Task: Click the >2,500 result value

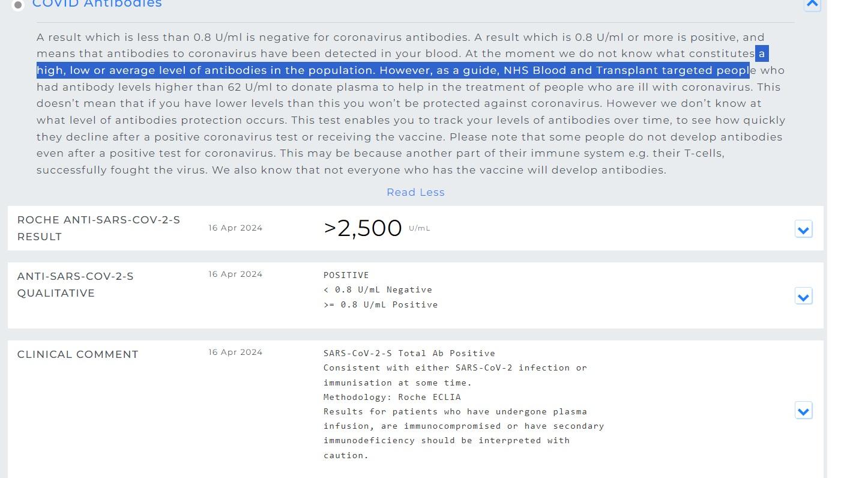Action: (x=363, y=228)
